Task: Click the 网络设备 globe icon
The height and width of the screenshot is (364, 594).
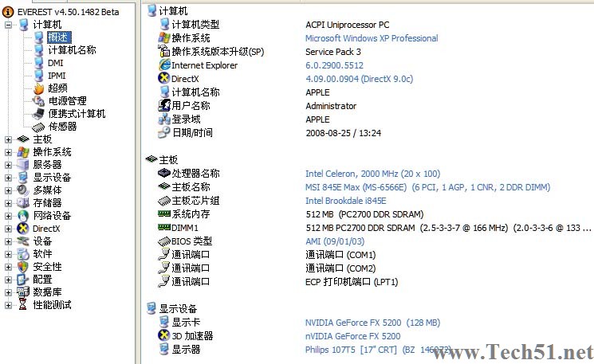Action: (x=23, y=216)
